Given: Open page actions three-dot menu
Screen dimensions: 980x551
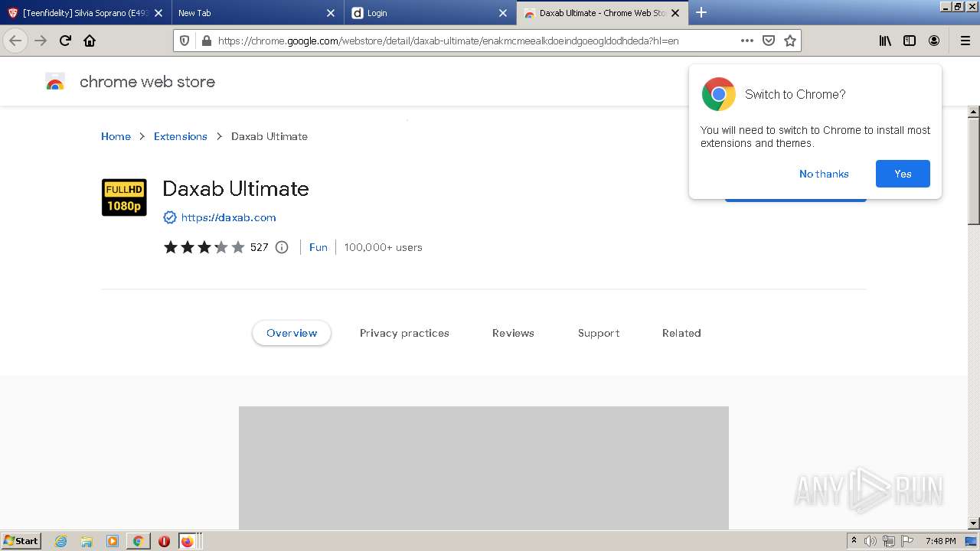Looking at the screenshot, I should point(747,41).
